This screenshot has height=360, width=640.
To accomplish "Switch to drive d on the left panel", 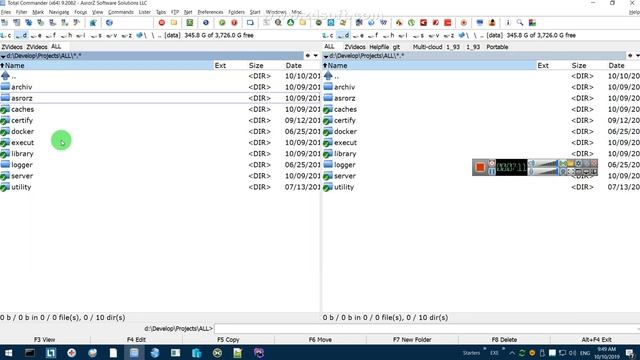I will click(21, 36).
